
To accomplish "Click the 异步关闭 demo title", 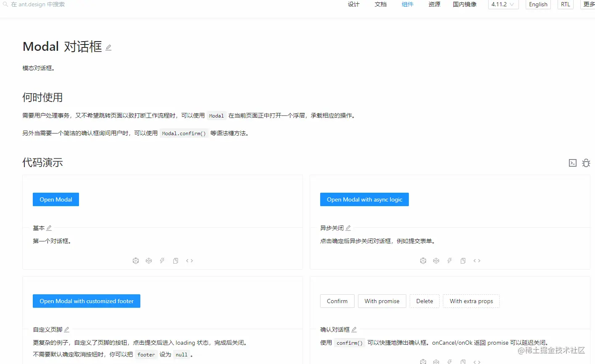I will tap(332, 228).
